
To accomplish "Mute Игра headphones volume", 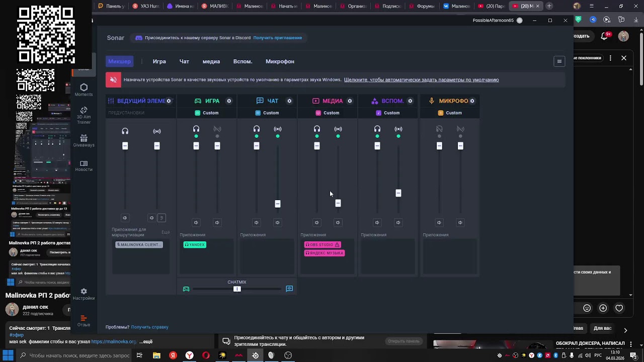I will coord(196,223).
